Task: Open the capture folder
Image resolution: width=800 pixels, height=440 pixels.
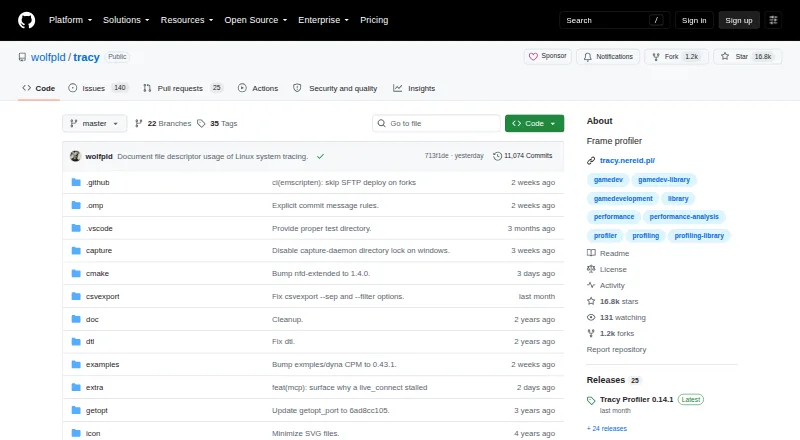Action: click(98, 251)
